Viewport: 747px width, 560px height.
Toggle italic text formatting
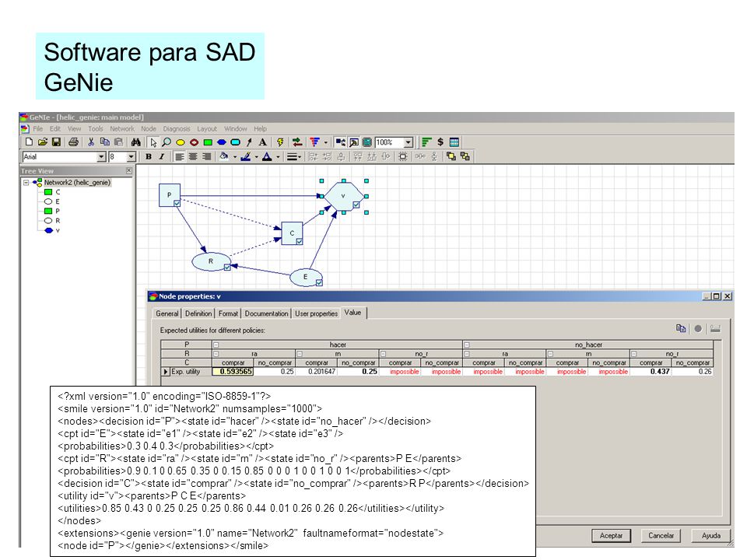pos(162,156)
